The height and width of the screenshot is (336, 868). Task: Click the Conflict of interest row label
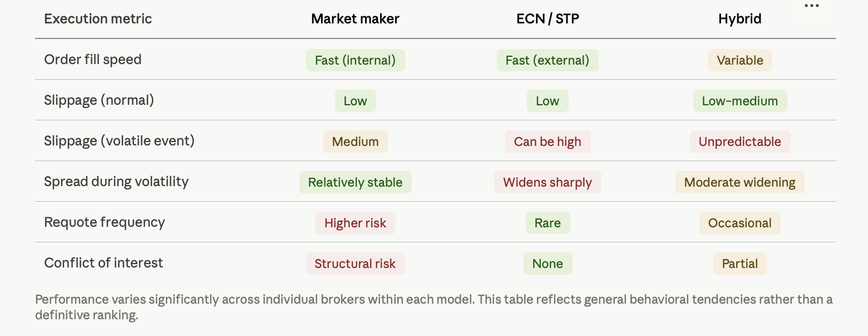[103, 263]
